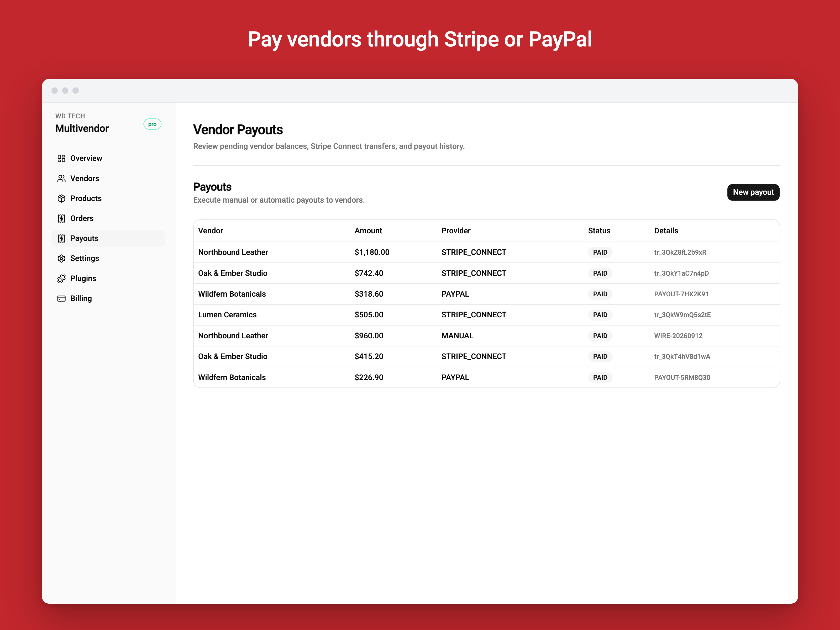Image resolution: width=840 pixels, height=630 pixels.
Task: Click the New payout button
Action: (x=753, y=192)
